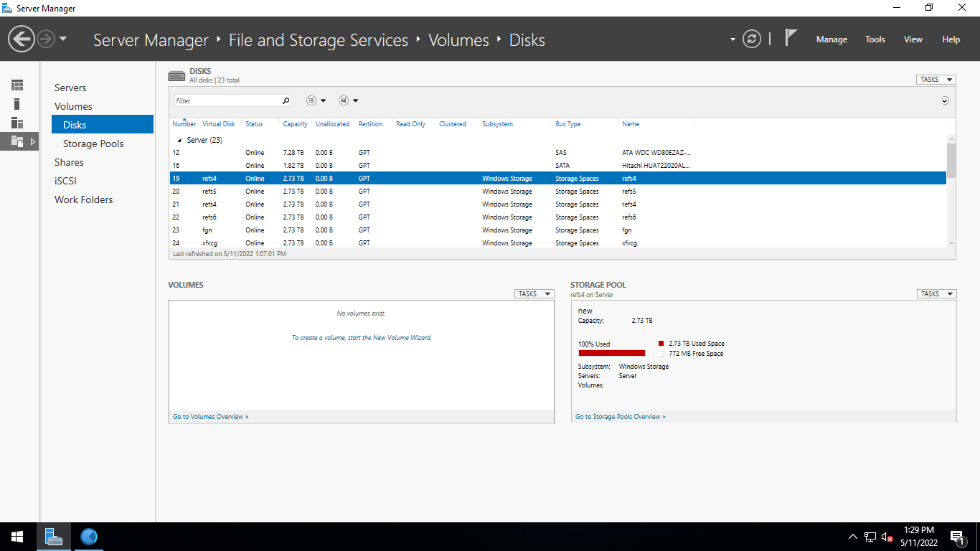Go to Volumes Overview link

(x=210, y=417)
